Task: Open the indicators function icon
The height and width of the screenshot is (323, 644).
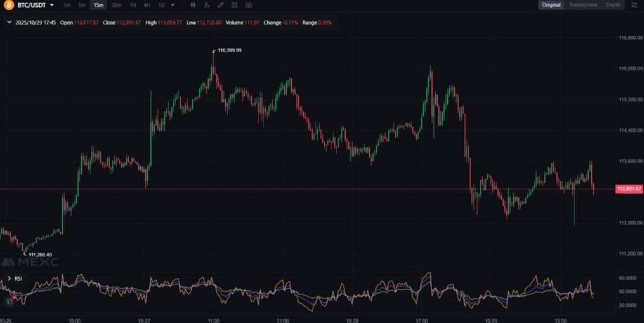Action: [206, 5]
